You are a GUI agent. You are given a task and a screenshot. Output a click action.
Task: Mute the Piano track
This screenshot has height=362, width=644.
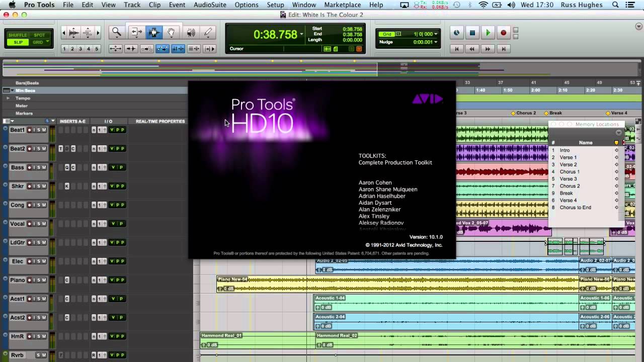point(44,280)
